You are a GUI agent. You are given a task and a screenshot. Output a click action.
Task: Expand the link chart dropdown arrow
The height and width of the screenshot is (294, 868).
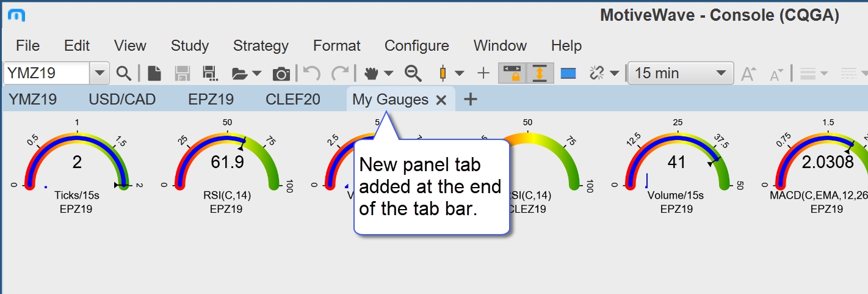pos(615,74)
